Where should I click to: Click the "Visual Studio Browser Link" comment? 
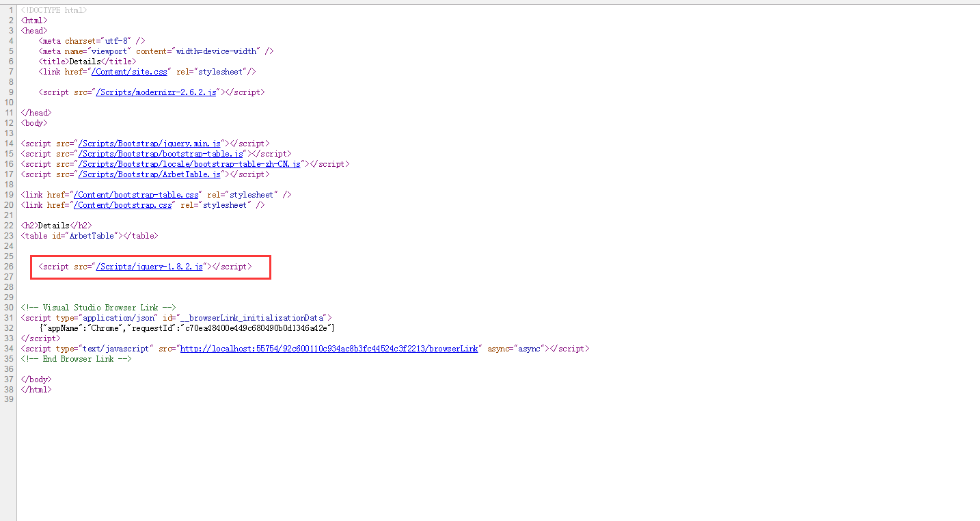(x=99, y=308)
